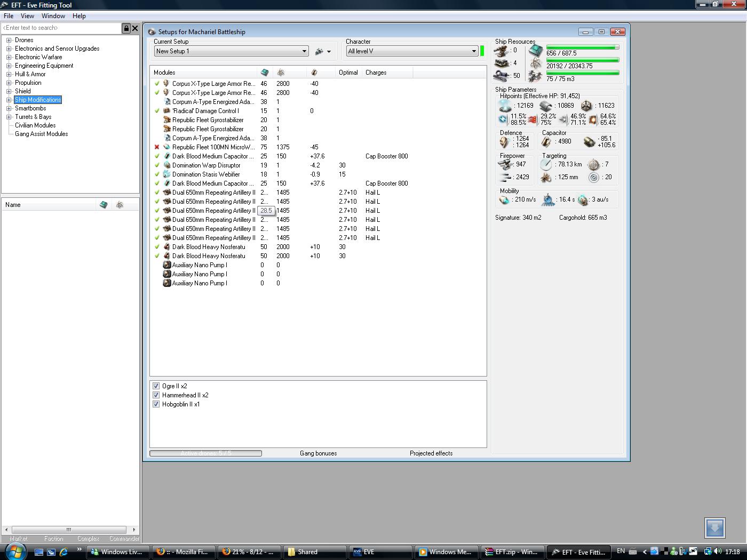
Task: Uncheck the Hobgoblin II x1 drones
Action: [156, 404]
